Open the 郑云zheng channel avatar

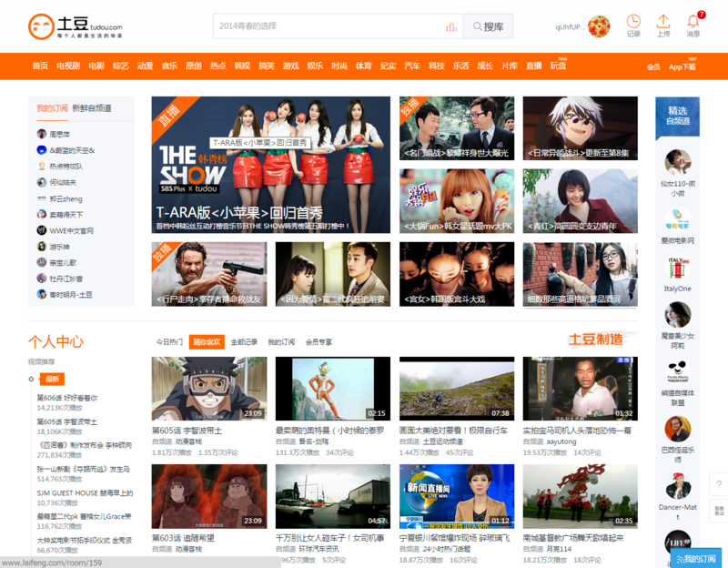pos(41,198)
